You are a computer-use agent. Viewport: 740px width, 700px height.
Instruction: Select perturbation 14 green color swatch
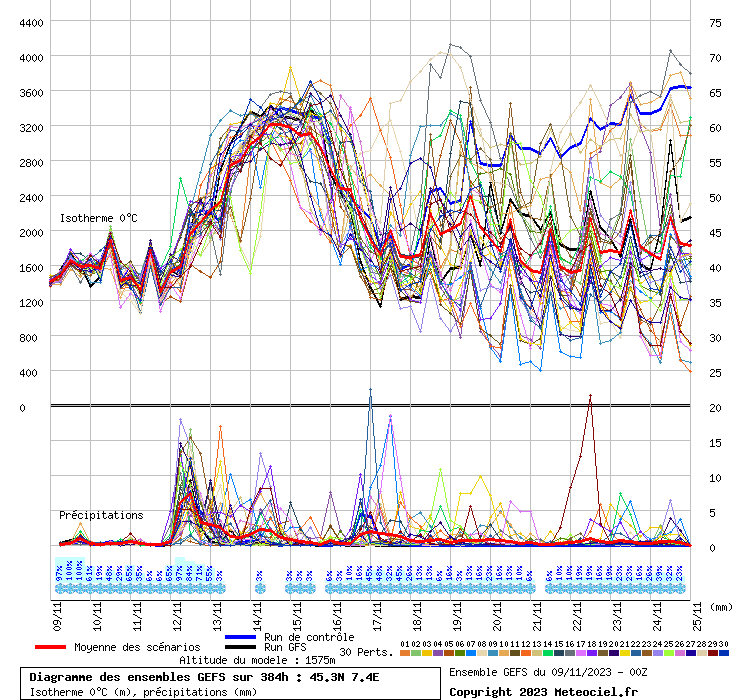pos(547,653)
